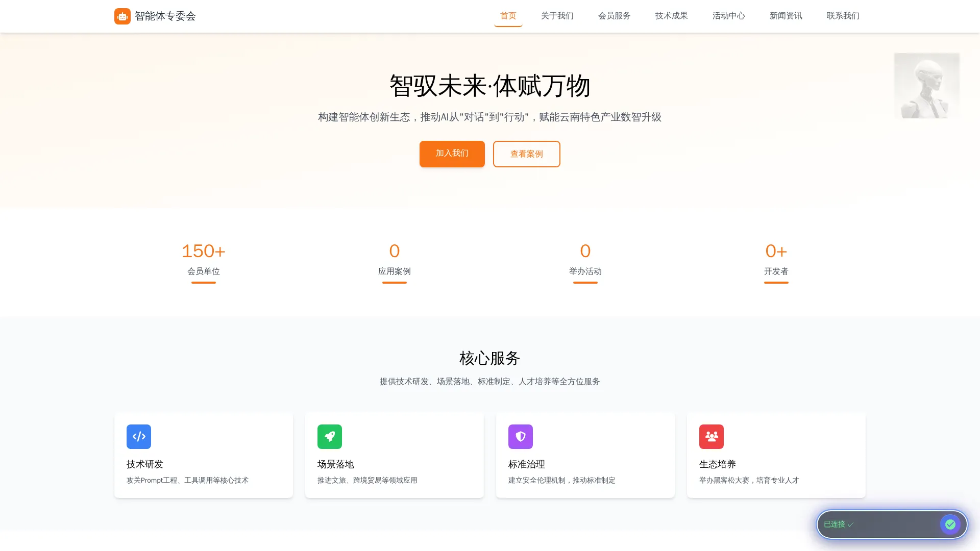Image resolution: width=980 pixels, height=551 pixels.
Task: Click the 0+ 开发者 counter
Action: click(776, 259)
